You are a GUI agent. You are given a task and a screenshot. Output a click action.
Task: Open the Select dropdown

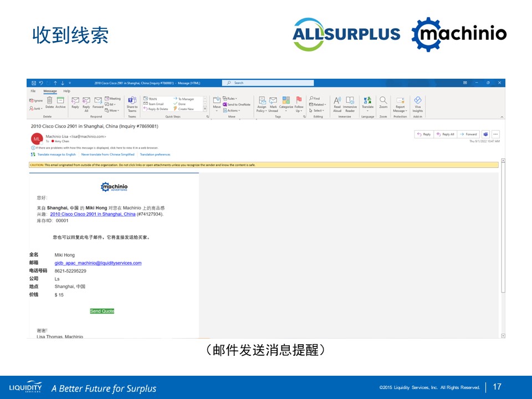pyautogui.click(x=316, y=110)
